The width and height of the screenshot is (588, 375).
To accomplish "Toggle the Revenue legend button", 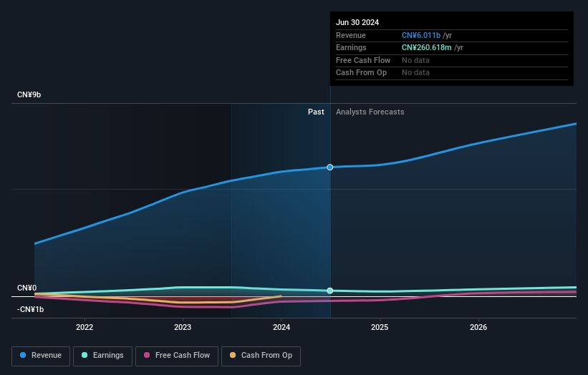I will pyautogui.click(x=41, y=356).
